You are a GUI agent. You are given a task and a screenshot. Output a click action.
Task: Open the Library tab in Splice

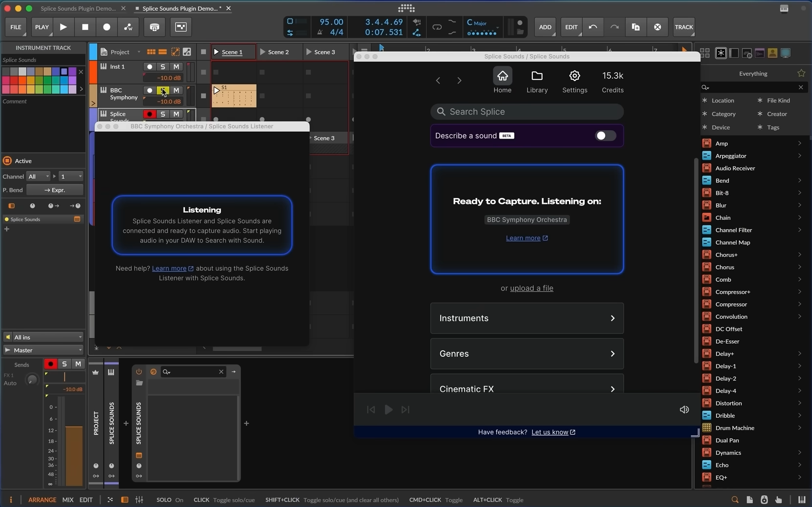coord(537,81)
